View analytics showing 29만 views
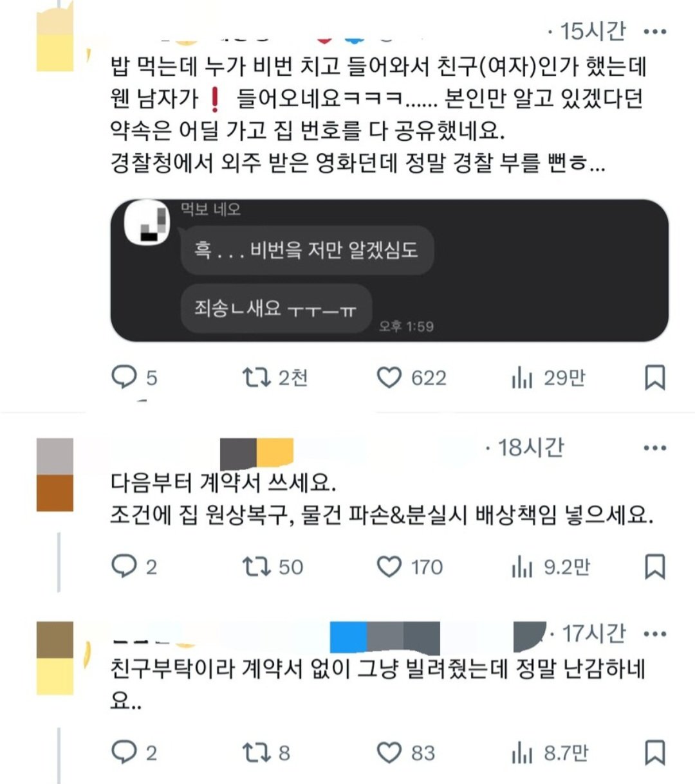Viewport: 695px width, 784px height. click(x=548, y=378)
